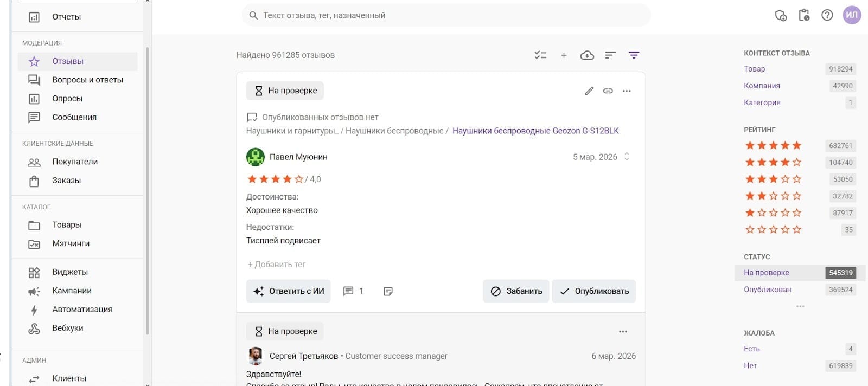Screen dimensions: 868x386
Task: Click the plus icon to add a review
Action: tap(564, 55)
